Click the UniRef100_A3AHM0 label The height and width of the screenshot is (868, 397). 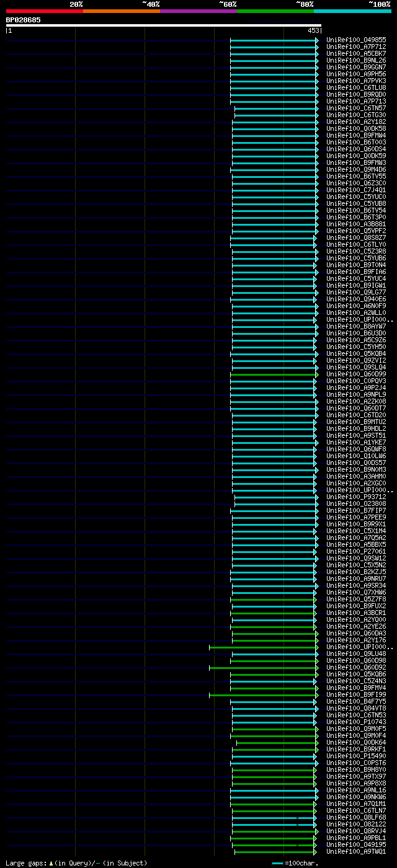[356, 476]
